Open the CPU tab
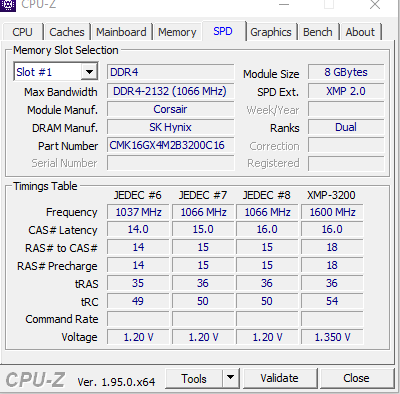The image size is (400, 394). tap(23, 32)
